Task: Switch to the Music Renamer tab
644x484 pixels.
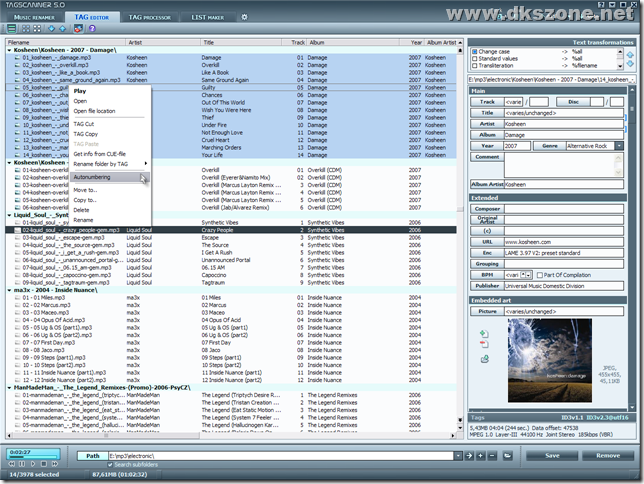Action: [34, 17]
